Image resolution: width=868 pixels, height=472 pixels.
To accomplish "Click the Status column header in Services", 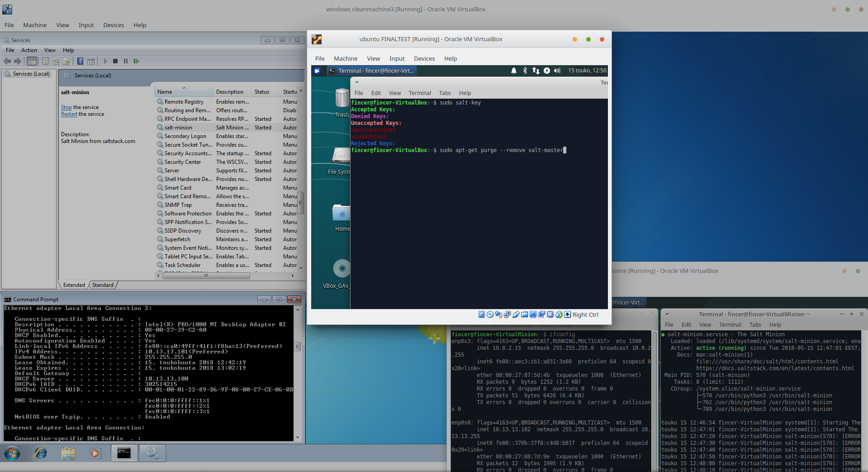I will pyautogui.click(x=266, y=92).
